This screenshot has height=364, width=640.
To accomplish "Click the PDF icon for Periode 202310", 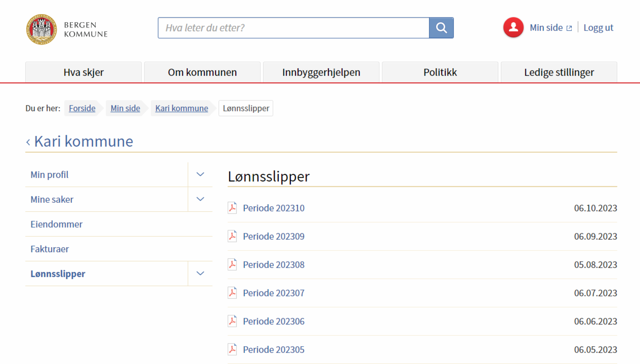I will pyautogui.click(x=232, y=208).
